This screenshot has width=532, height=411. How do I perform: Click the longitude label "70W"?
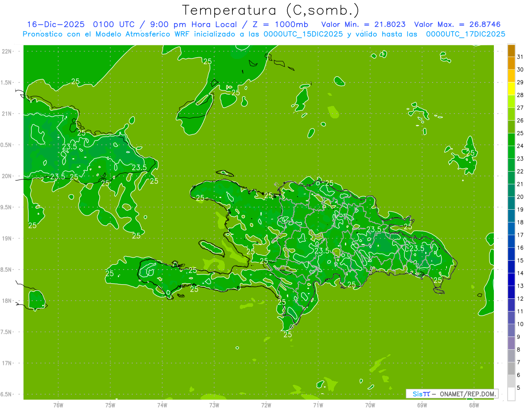point(370,405)
